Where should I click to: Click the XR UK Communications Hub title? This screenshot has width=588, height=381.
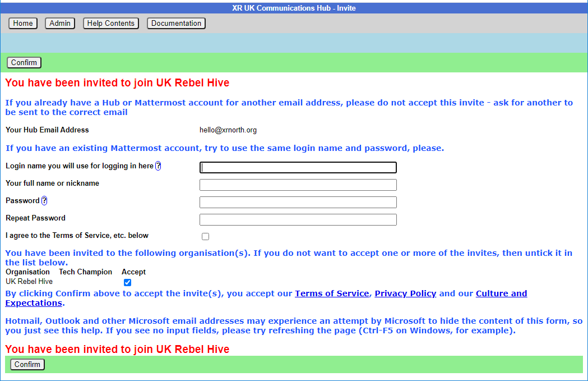tap(294, 8)
